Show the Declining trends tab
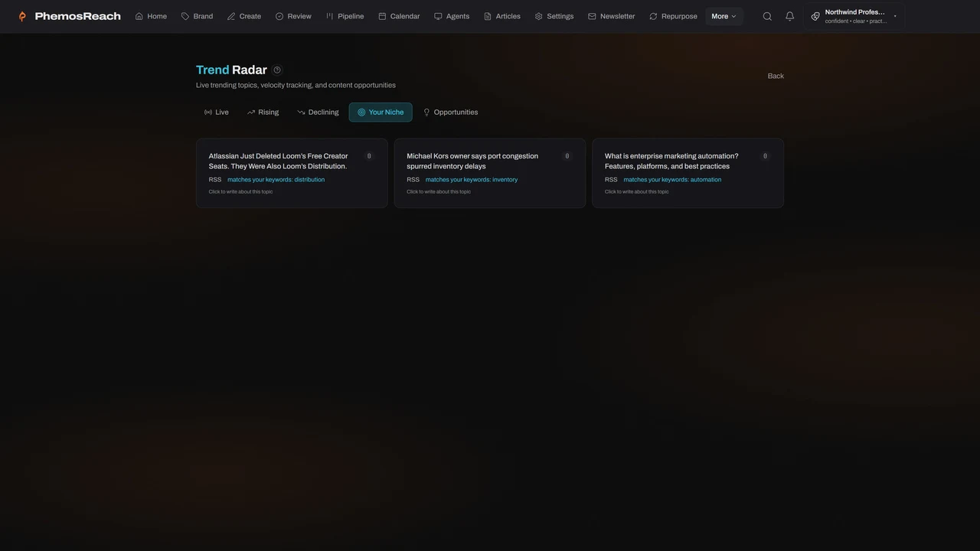The width and height of the screenshot is (980, 551). (318, 112)
